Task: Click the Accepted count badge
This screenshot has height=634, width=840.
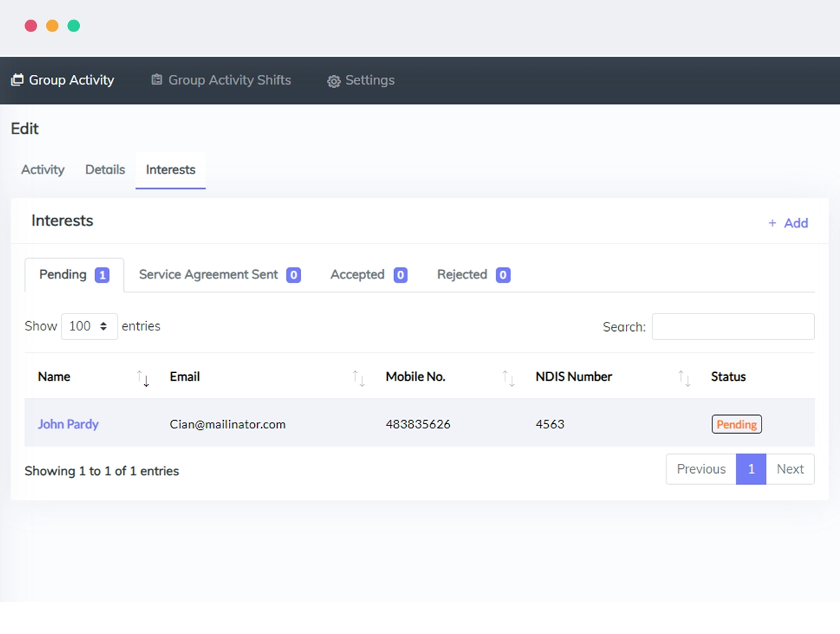Action: coord(400,275)
